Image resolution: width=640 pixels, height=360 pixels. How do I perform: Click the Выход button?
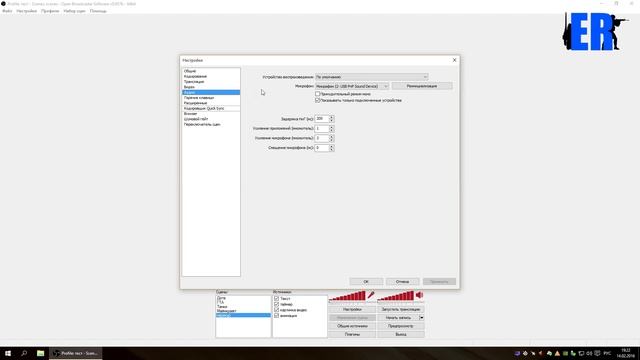tap(401, 334)
